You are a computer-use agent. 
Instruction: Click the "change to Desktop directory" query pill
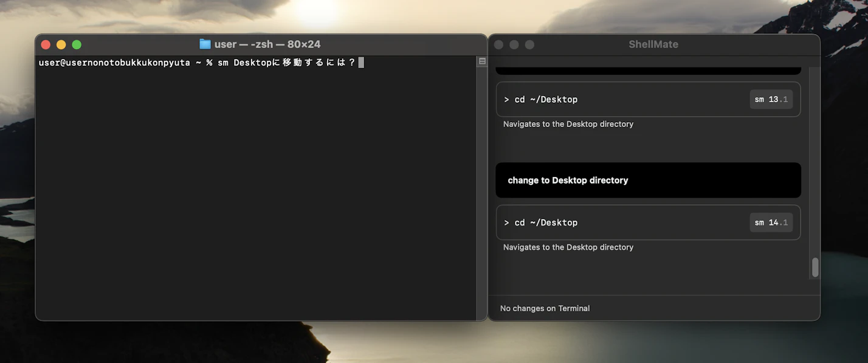648,180
